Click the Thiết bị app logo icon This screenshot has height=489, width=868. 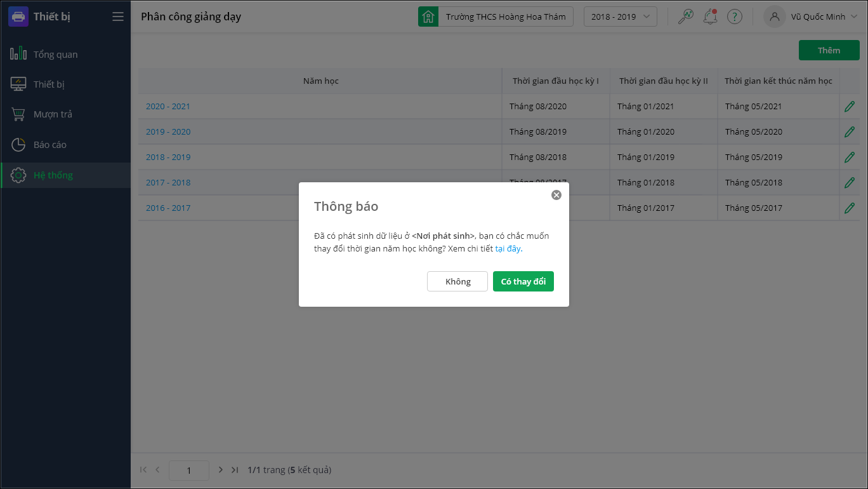point(18,17)
